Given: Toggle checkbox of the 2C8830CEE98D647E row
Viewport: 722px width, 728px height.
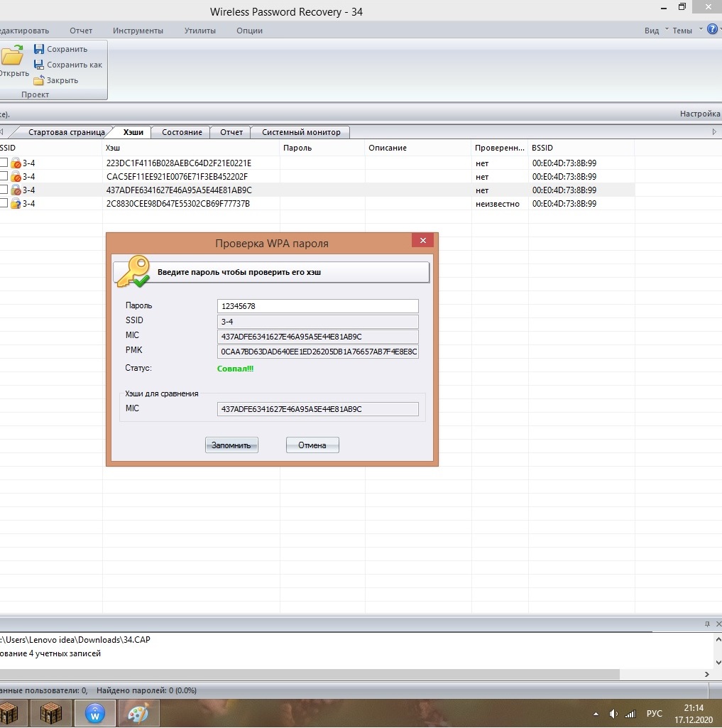Looking at the screenshot, I should [x=4, y=203].
